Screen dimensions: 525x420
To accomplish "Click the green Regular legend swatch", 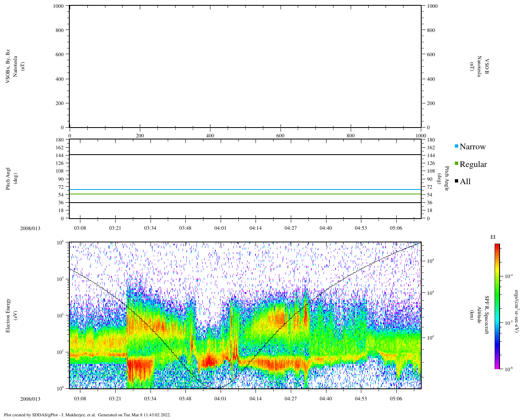I will (457, 164).
